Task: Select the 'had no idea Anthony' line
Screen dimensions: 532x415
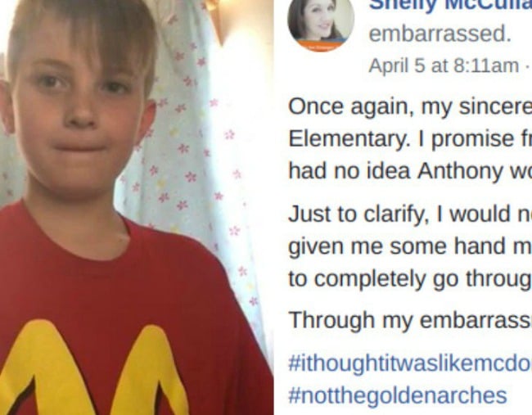Action: pyautogui.click(x=410, y=171)
